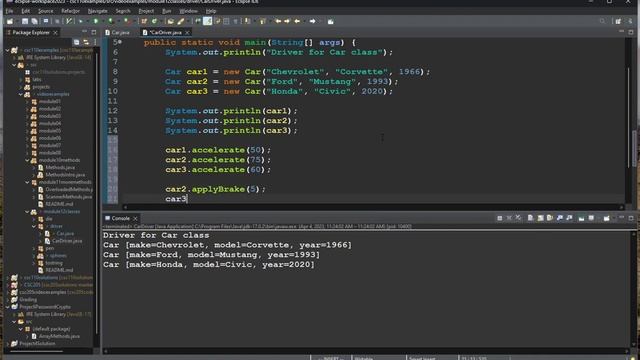Collapse the videoexamples package
The image size is (640, 360).
(21, 94)
